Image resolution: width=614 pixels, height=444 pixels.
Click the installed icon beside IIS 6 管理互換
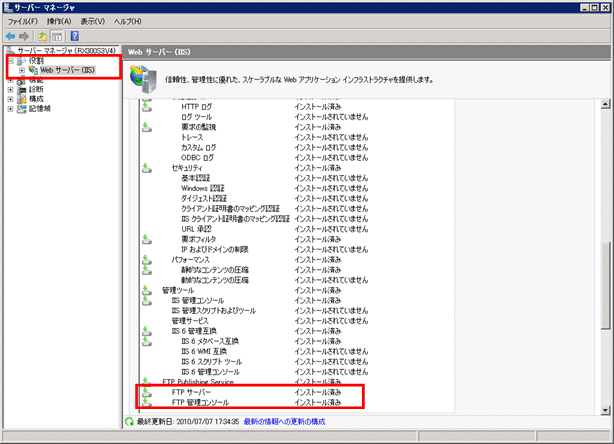pos(147,331)
